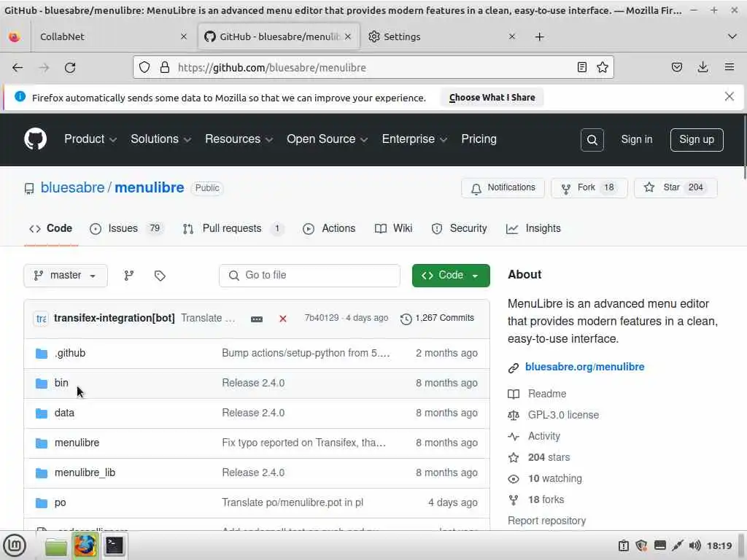747x560 pixels.
Task: Open the bluesabre owner link
Action: pyautogui.click(x=72, y=187)
